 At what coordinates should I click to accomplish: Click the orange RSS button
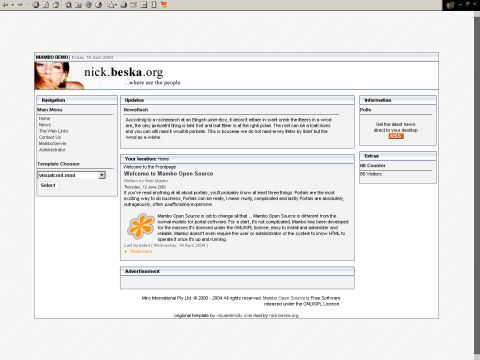[x=396, y=136]
